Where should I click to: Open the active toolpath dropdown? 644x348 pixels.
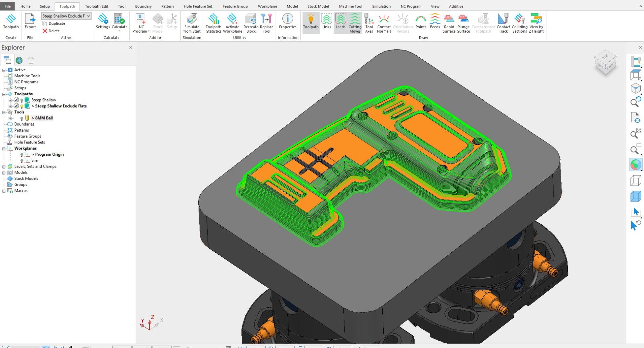click(x=88, y=16)
